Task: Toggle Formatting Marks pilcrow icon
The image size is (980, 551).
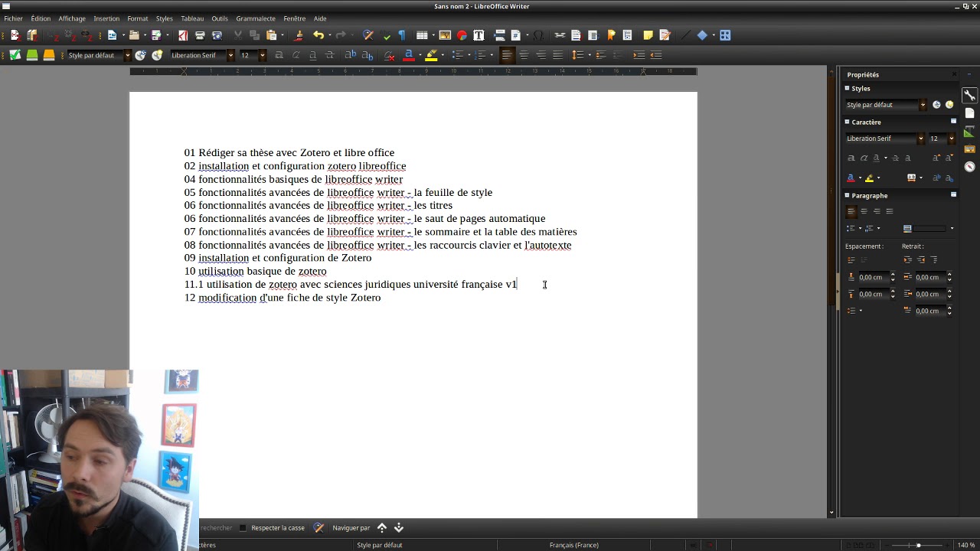Action: (x=402, y=35)
